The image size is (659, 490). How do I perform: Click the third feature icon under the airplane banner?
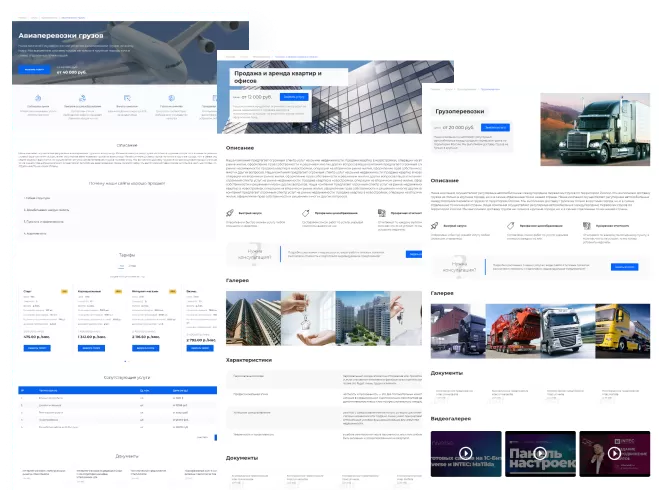[x=127, y=98]
